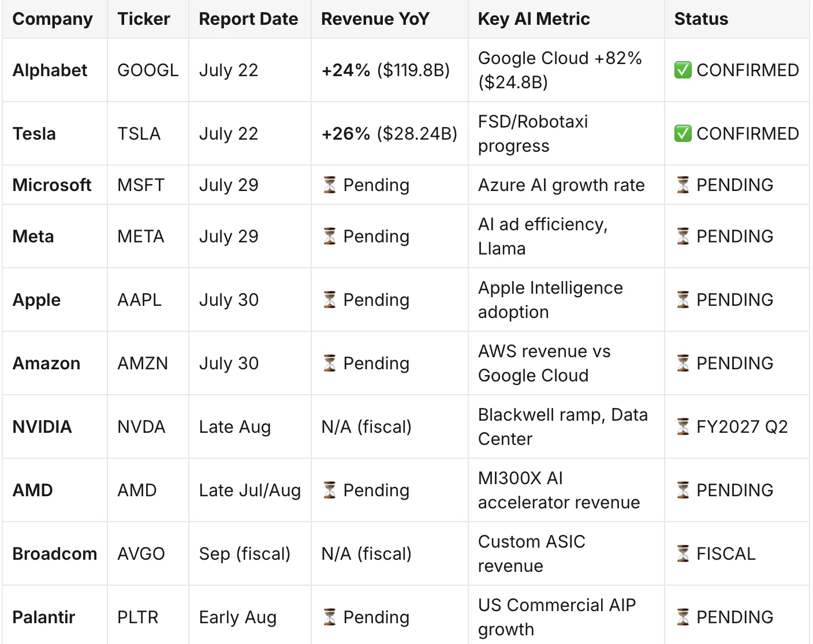Image resolution: width=813 pixels, height=644 pixels.
Task: Click hourglass icon in Amazon's Status cell
Action: pyautogui.click(x=683, y=364)
